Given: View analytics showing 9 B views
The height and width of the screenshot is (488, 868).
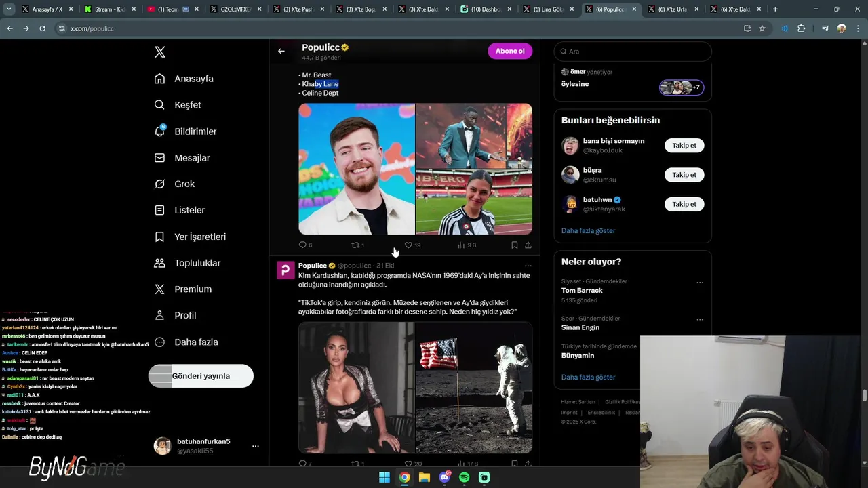Looking at the screenshot, I should (467, 245).
